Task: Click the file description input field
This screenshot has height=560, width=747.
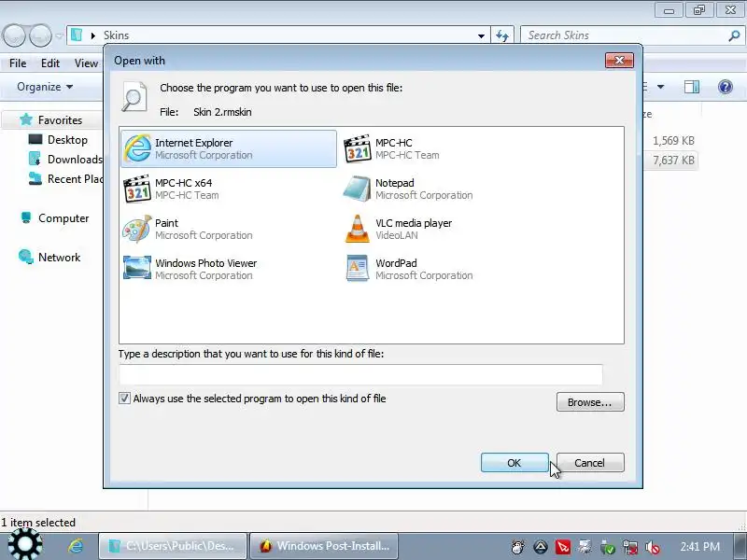Action: (360, 374)
